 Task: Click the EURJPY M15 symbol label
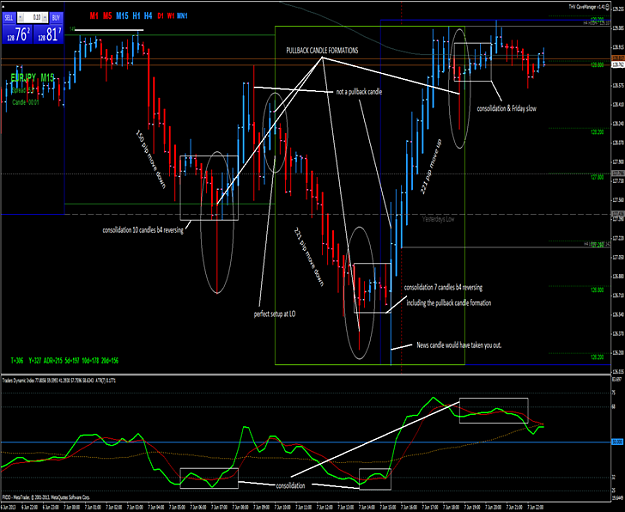pyautogui.click(x=32, y=78)
